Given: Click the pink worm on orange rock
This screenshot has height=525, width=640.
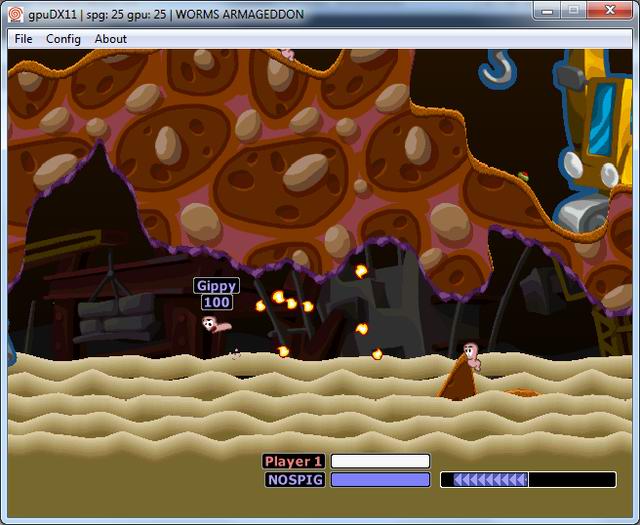Looking at the screenshot, I should (472, 356).
